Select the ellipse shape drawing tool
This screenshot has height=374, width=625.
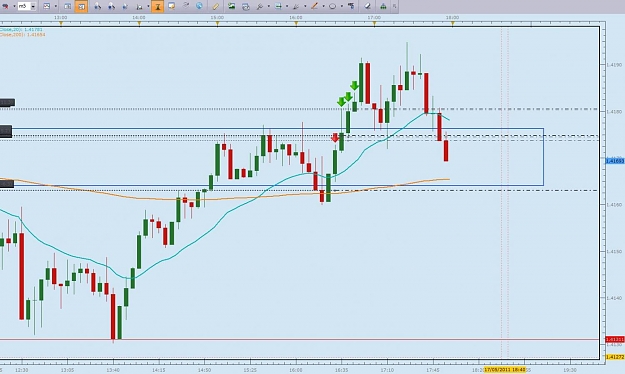(x=332, y=6)
